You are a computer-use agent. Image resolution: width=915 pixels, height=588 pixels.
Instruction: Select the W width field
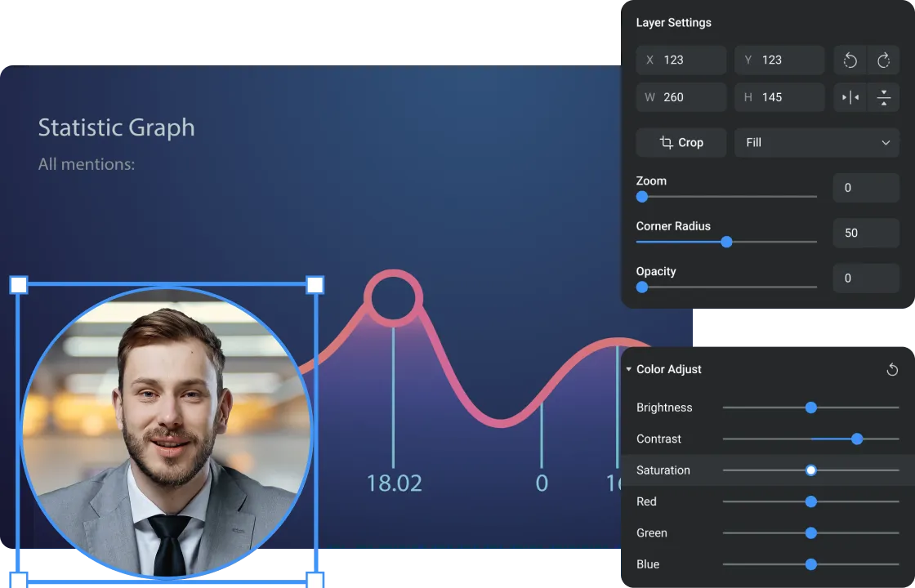(x=681, y=97)
